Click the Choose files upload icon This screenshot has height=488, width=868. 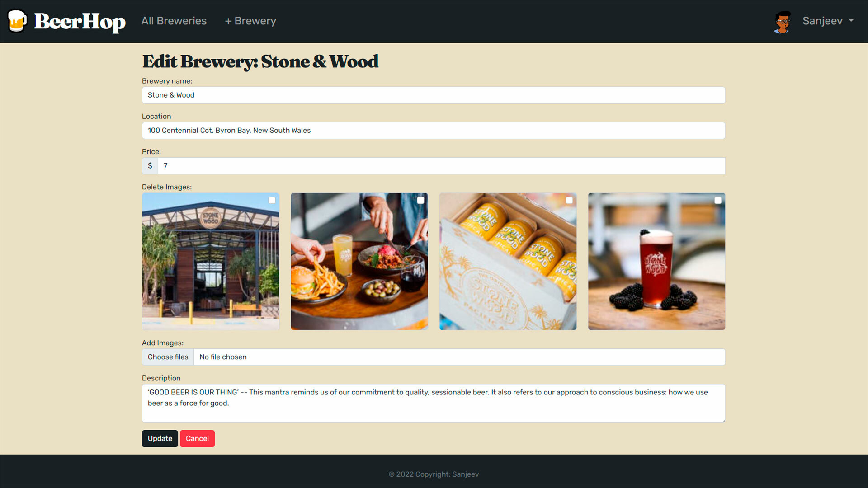(x=168, y=357)
